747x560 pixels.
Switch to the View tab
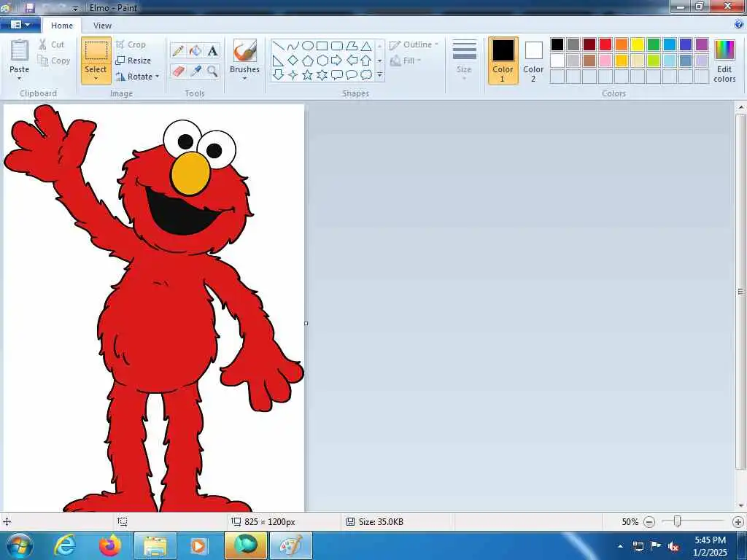click(x=102, y=26)
